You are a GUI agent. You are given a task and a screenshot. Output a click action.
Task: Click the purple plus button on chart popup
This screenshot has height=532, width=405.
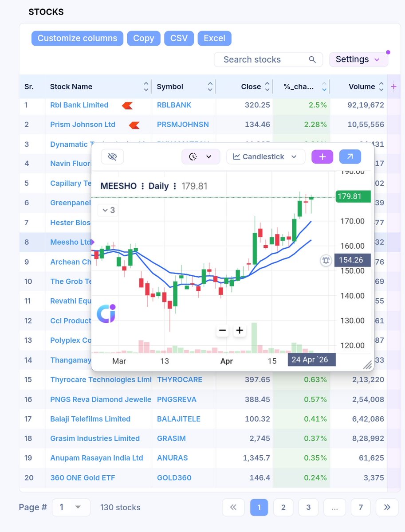(322, 156)
